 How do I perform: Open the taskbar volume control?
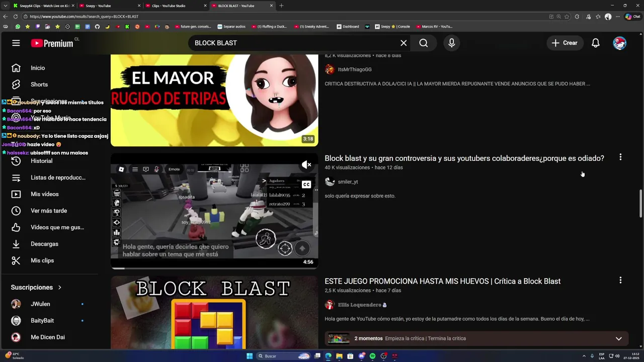pos(617,356)
